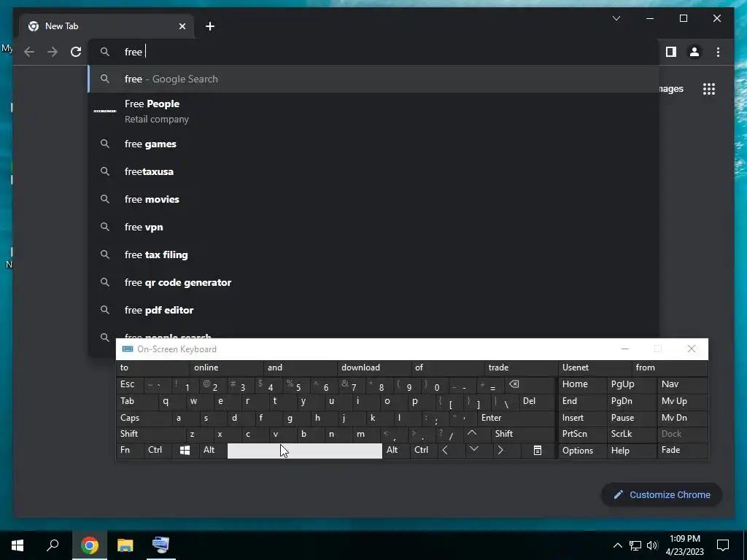747x560 pixels.
Task: Toggle the Fade key on keyboard
Action: [x=683, y=450]
